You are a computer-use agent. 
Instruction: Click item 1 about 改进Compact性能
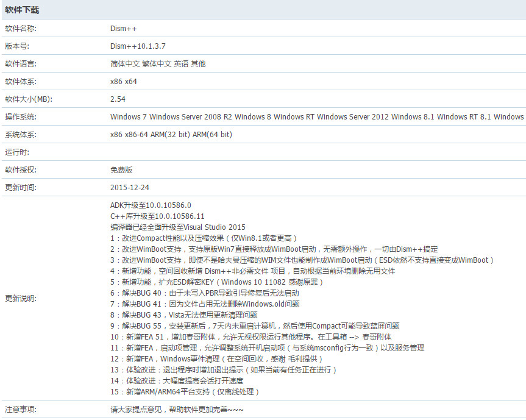click(204, 238)
